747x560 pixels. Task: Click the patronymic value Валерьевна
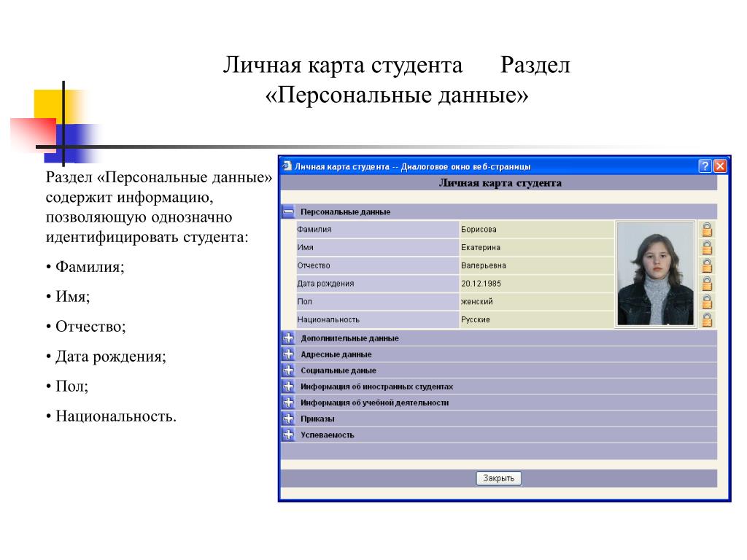click(484, 265)
